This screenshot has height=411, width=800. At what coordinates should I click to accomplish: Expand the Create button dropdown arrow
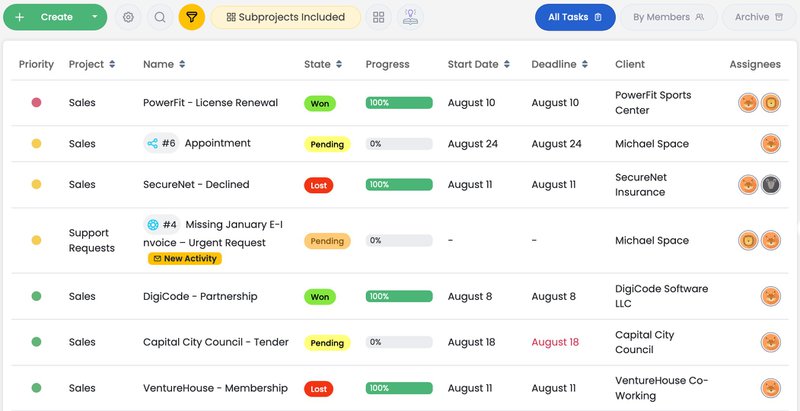pos(95,17)
